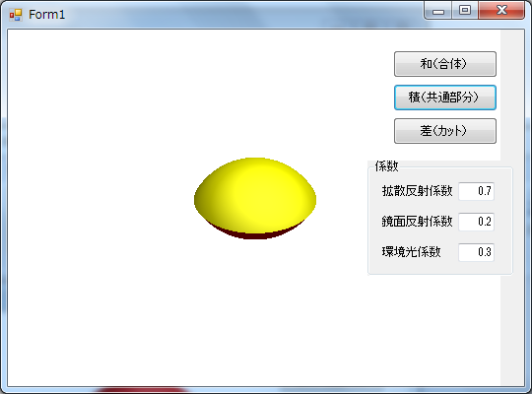Viewport: 532px width, 394px height.
Task: Click the shaded left edge of the yellow shape
Action: [204, 200]
